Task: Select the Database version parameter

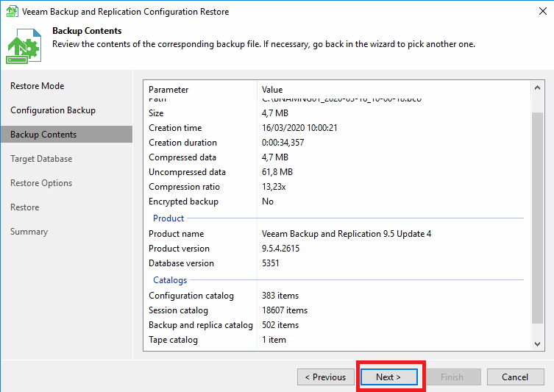Action: tap(181, 263)
